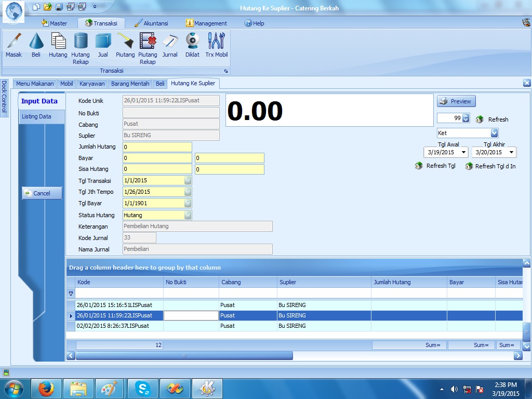This screenshot has height=399, width=532.
Task: Expand the Status Hutang dropdown
Action: pyautogui.click(x=188, y=215)
